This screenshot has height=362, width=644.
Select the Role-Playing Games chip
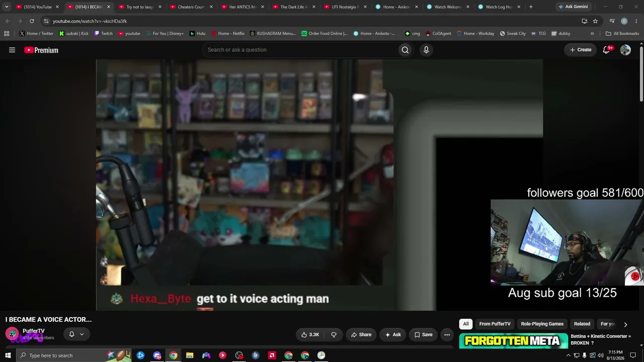tap(542, 324)
